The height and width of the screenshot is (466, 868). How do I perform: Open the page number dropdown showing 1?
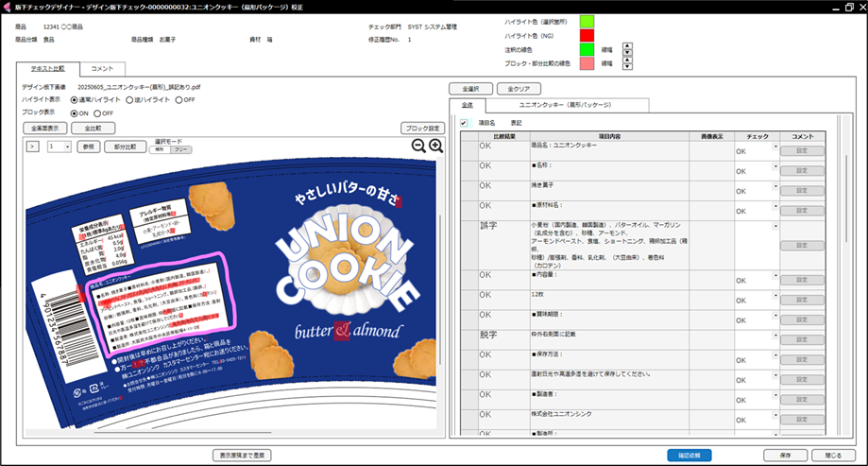(67, 147)
